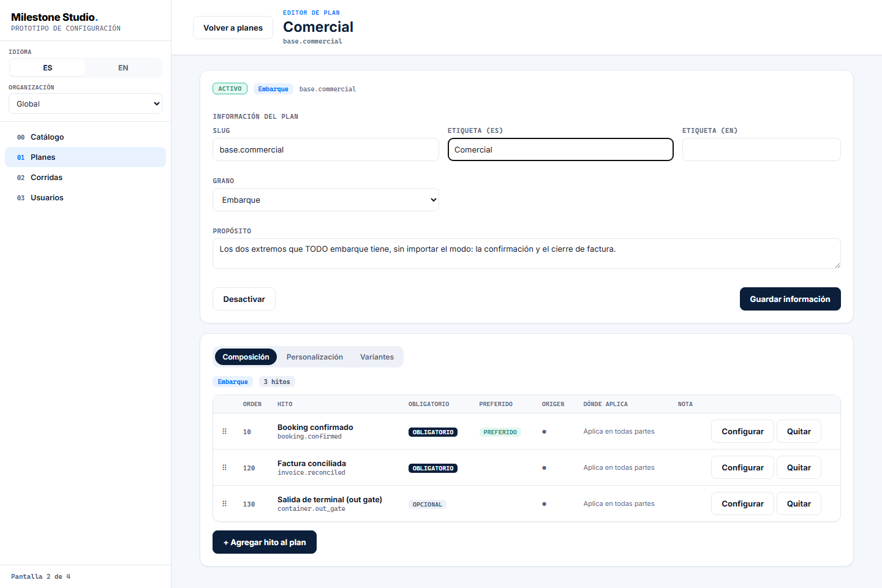Click origin dot in Booking confirmado row
The width and height of the screenshot is (882, 588).
point(544,432)
